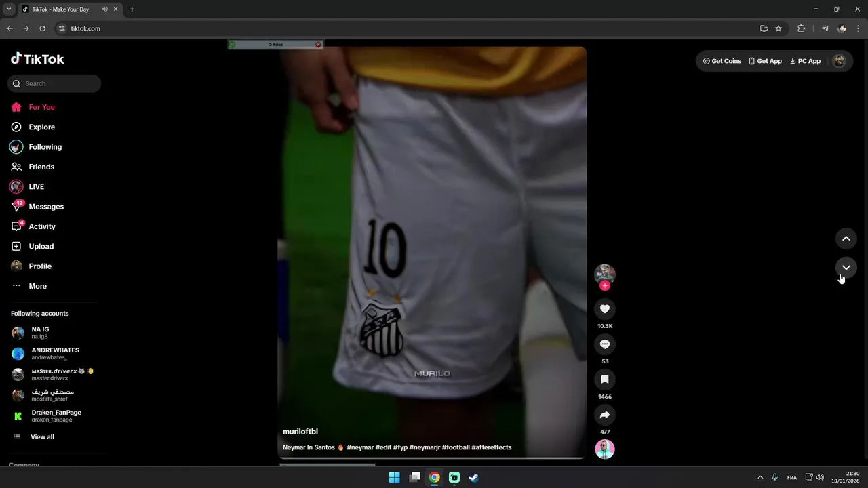The height and width of the screenshot is (488, 868).
Task: Open muriloftbl username on the video
Action: (300, 432)
